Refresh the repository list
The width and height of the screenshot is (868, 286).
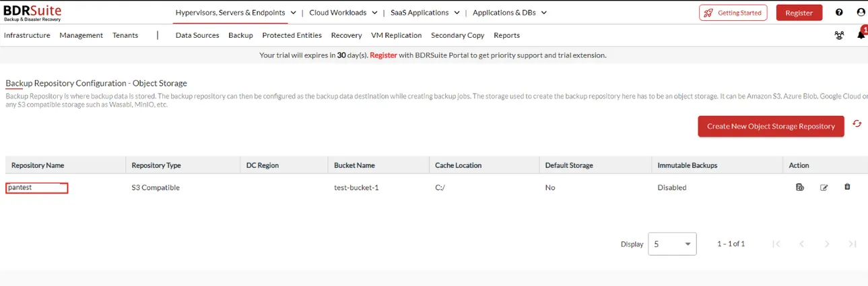pos(857,124)
